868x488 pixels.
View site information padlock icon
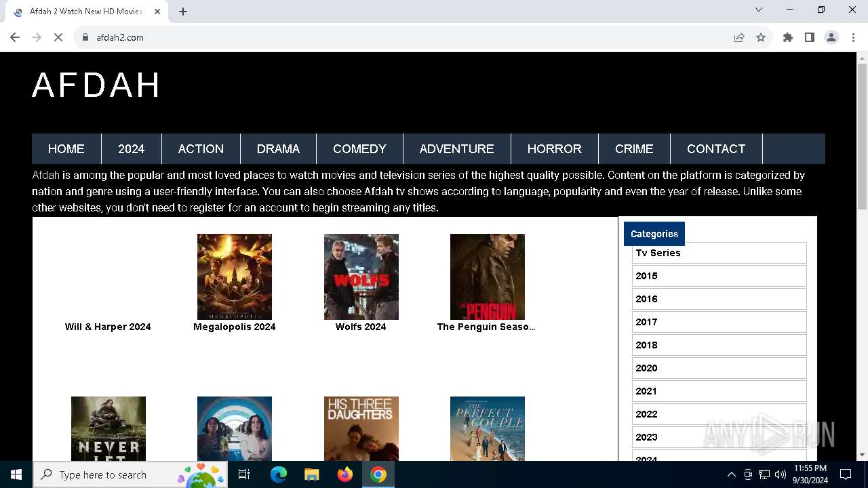[85, 37]
